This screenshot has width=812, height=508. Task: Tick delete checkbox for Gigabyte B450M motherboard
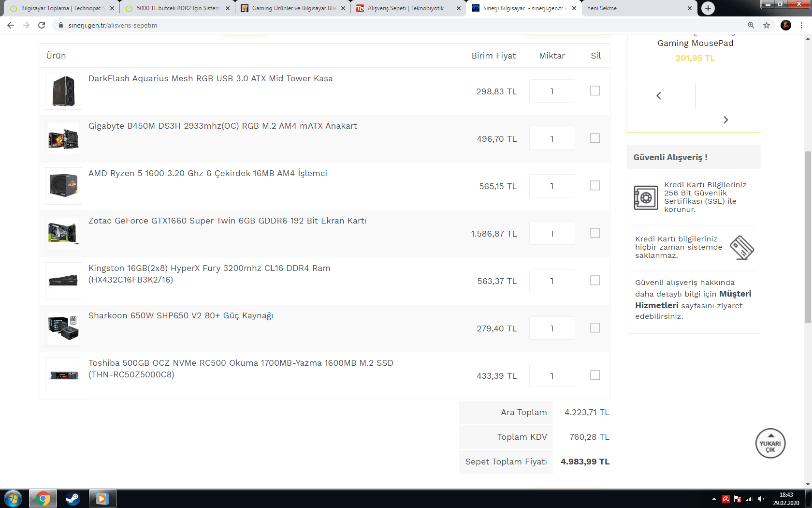tap(595, 138)
